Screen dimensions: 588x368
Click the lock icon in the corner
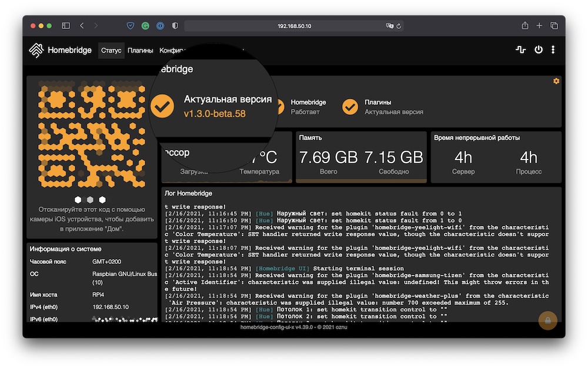pos(547,320)
